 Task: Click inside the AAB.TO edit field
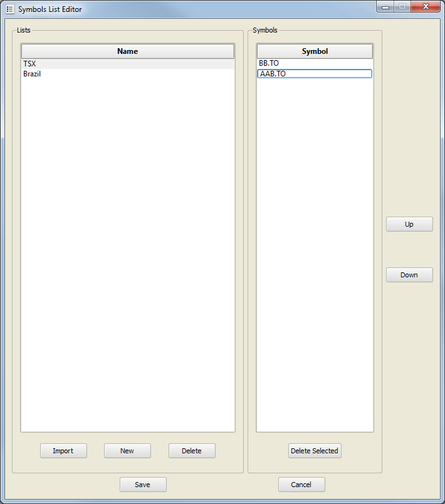(x=313, y=74)
